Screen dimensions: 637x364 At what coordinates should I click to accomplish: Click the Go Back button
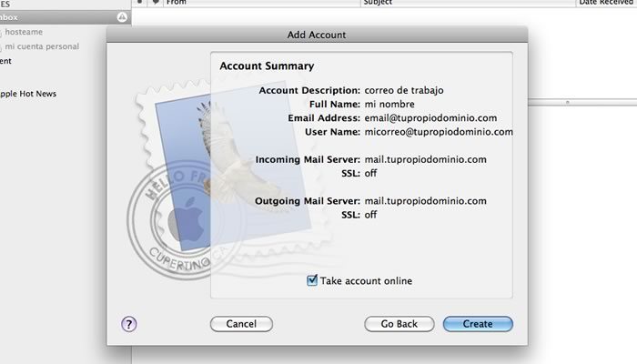pos(399,324)
